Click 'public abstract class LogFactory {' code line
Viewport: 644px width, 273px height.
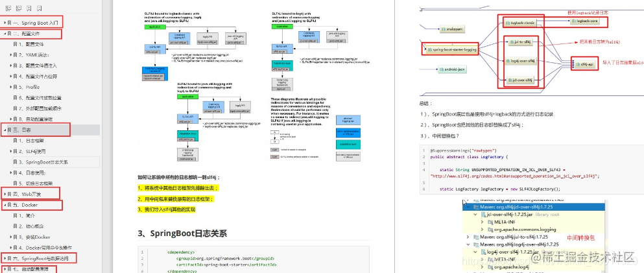tap(469, 156)
